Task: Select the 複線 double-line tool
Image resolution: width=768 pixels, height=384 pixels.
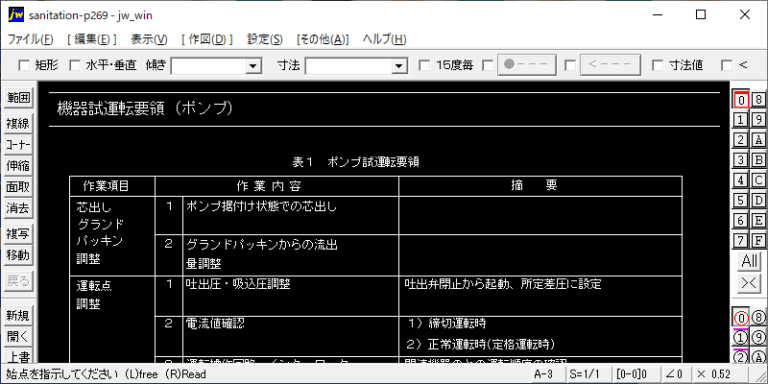Action: tap(19, 124)
